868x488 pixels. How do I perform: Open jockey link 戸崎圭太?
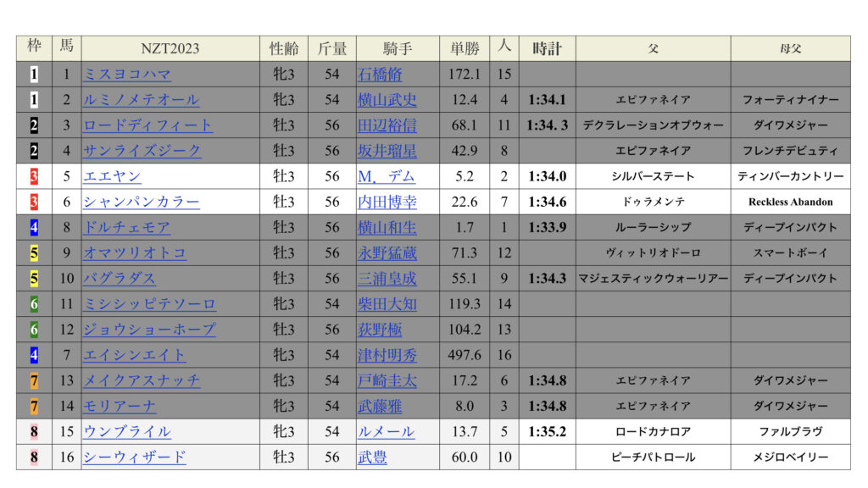pyautogui.click(x=387, y=380)
